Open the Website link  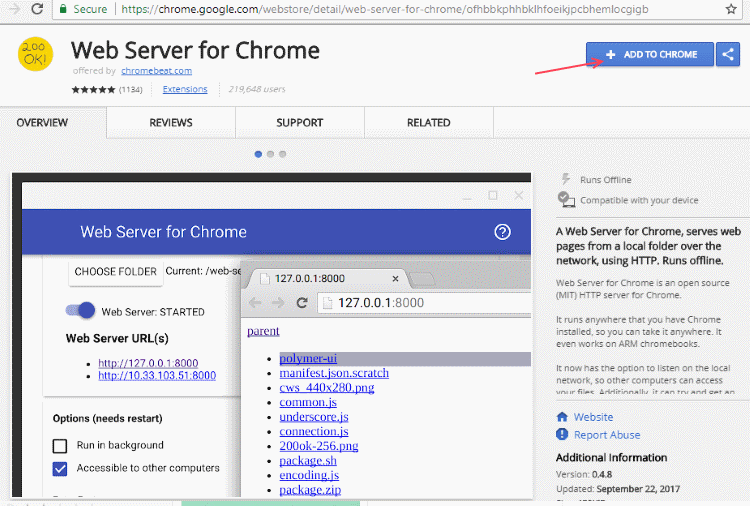click(x=594, y=417)
